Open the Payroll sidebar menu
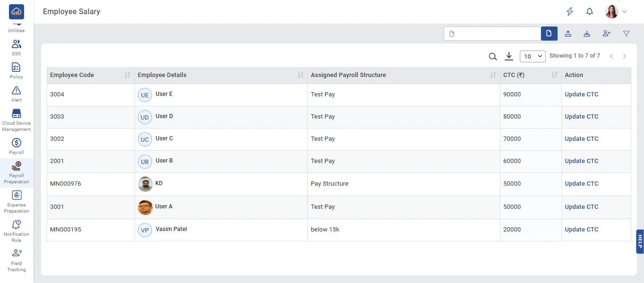Viewport: 644px width, 283px height. point(17,146)
